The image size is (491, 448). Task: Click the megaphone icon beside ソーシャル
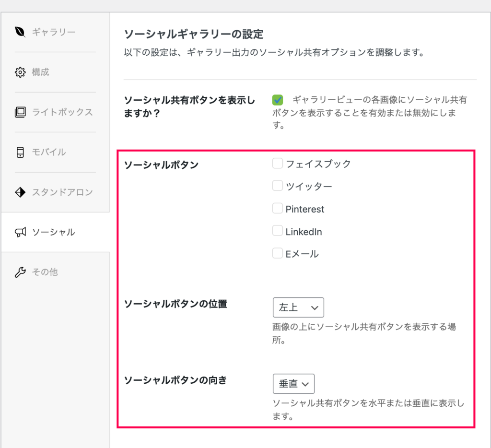(x=20, y=232)
